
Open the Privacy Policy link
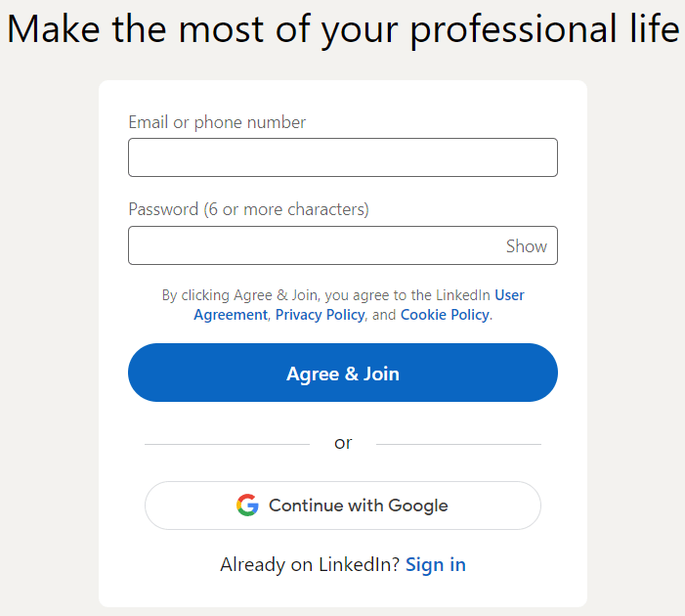tap(320, 315)
